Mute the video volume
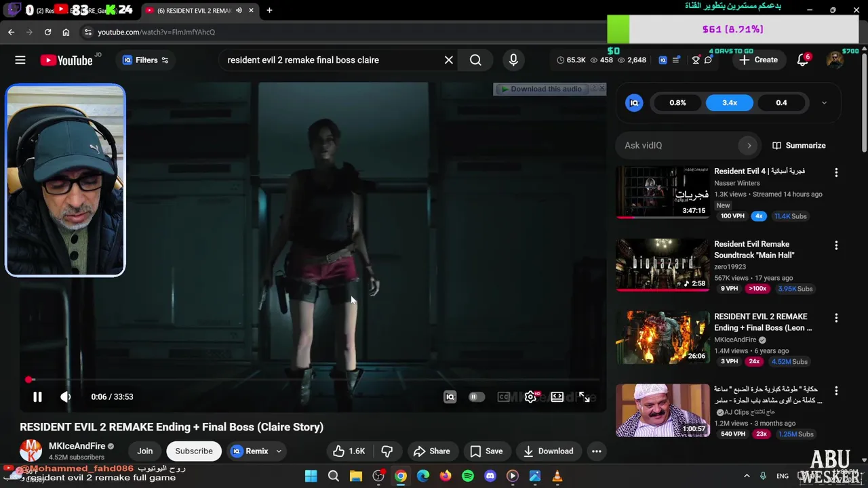 coord(65,397)
